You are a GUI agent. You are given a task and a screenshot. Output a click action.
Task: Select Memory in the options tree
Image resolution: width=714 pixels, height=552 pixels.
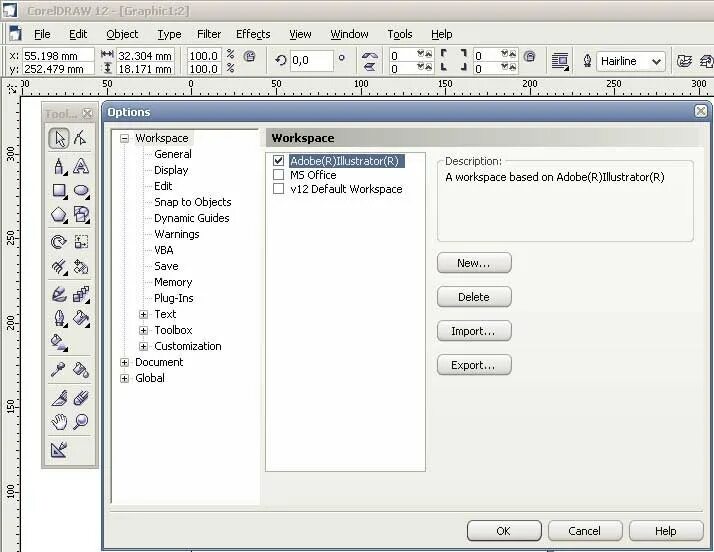173,282
